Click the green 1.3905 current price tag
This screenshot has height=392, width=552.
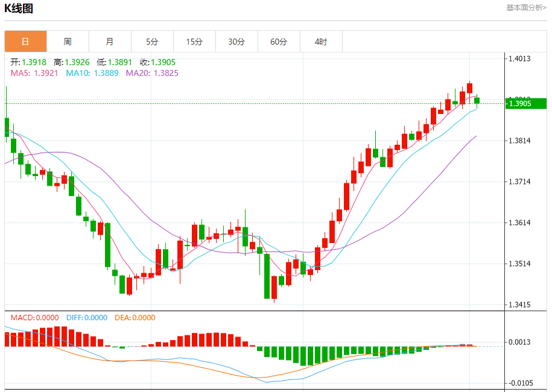coord(525,104)
